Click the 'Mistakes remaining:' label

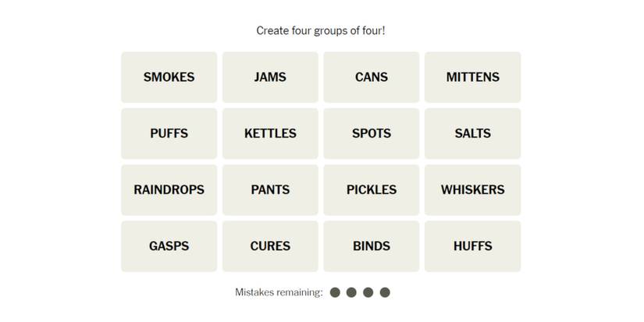coord(279,292)
